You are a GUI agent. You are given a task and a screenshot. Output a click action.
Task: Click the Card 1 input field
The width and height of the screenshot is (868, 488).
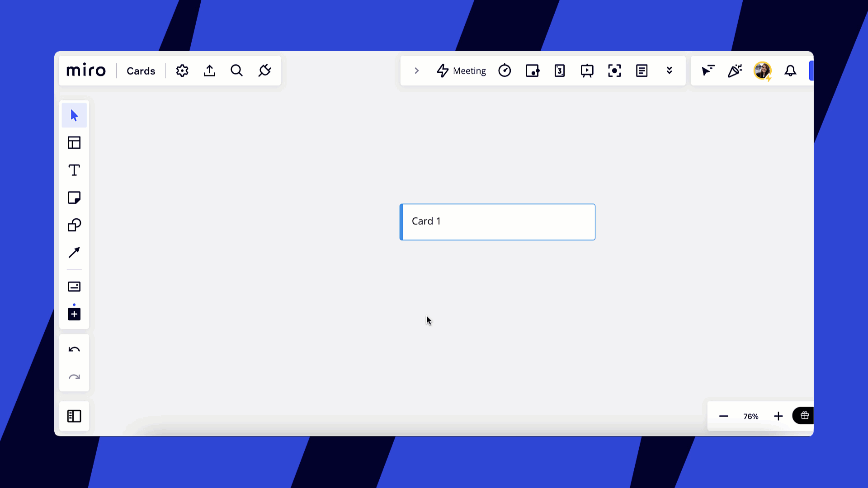498,222
